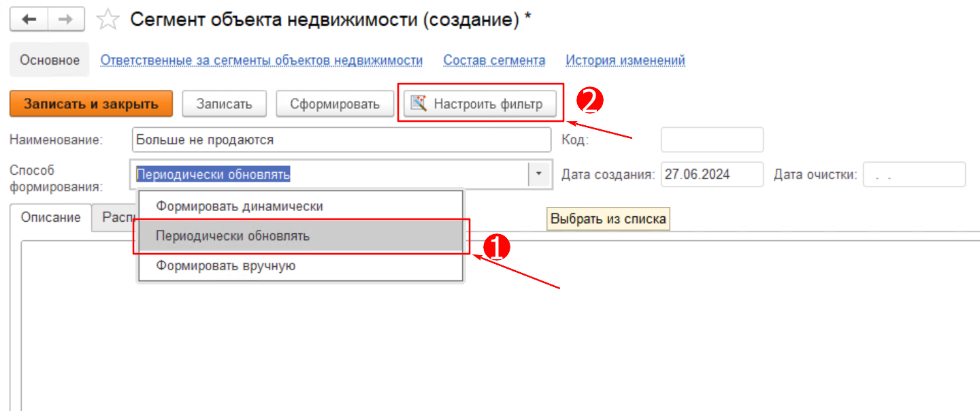
Task: Open the Настроить фильтр filter settings
Action: pyautogui.click(x=480, y=104)
